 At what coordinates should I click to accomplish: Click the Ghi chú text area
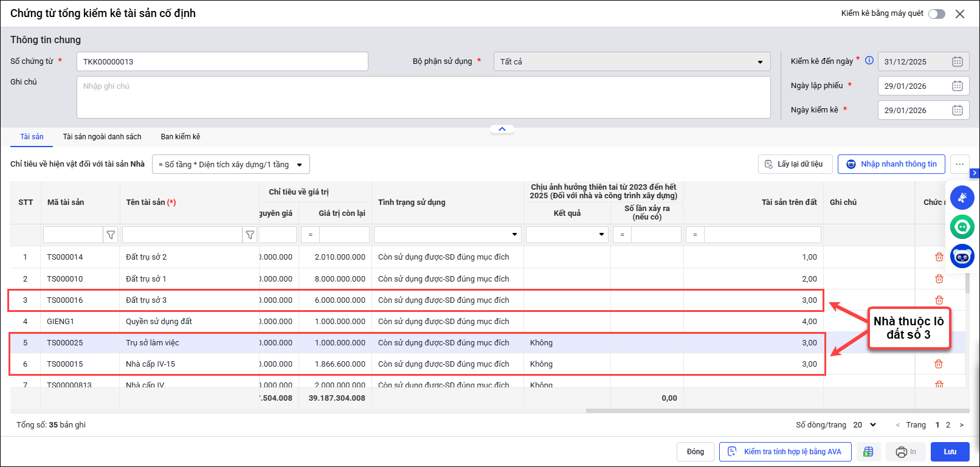pyautogui.click(x=423, y=97)
